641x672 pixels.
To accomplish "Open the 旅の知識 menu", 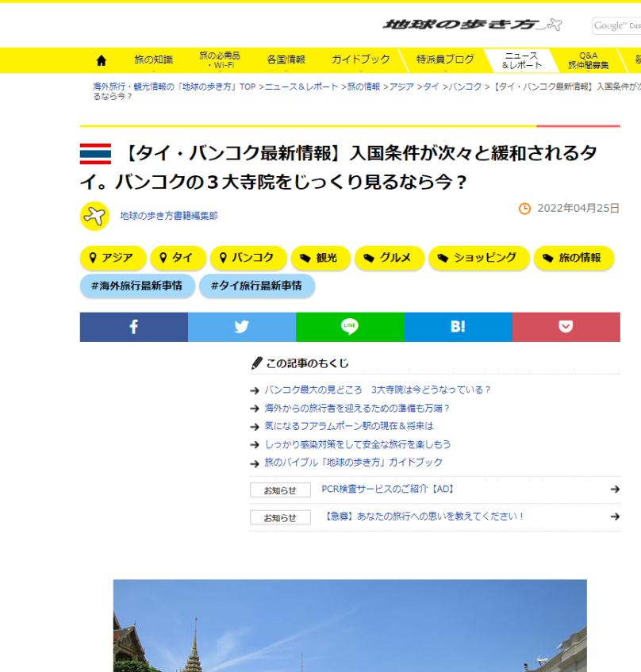I will pos(153,60).
